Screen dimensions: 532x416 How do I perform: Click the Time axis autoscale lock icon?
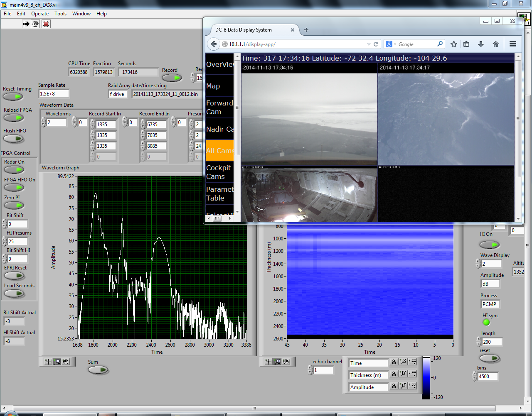click(394, 362)
